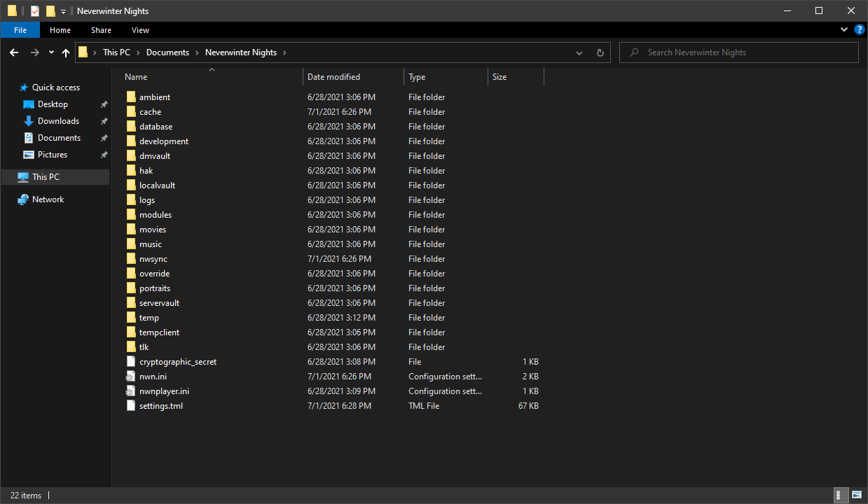Switch to the View ribbon tab
The image size is (868, 504).
pyautogui.click(x=140, y=30)
